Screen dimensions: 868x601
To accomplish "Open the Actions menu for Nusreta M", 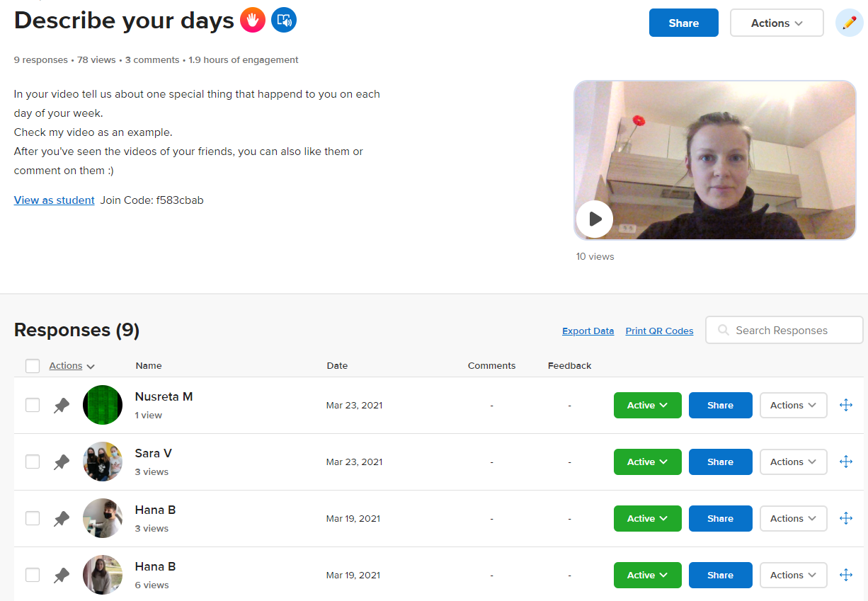I will coord(794,405).
